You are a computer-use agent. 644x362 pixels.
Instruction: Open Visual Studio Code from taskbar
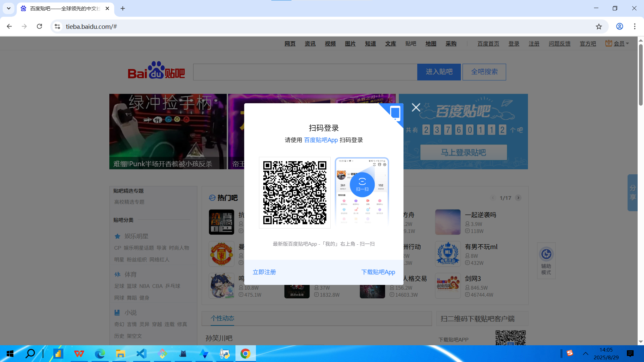[x=141, y=354]
